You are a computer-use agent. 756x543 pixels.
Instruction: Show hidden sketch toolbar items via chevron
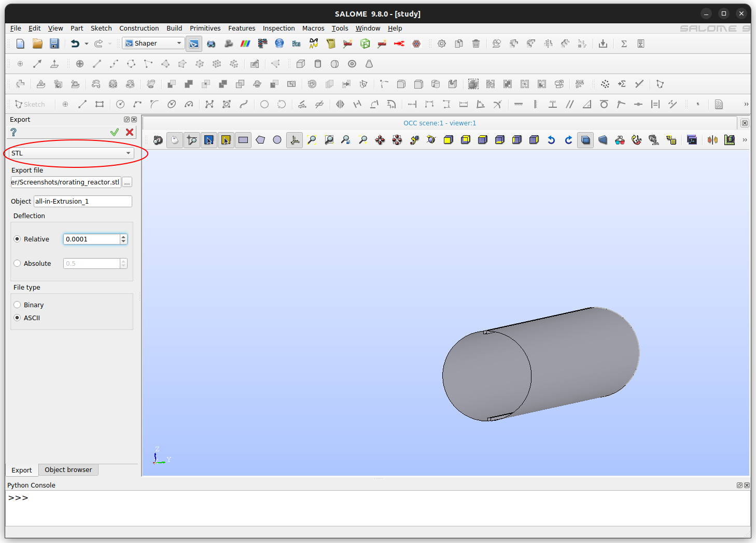click(746, 104)
